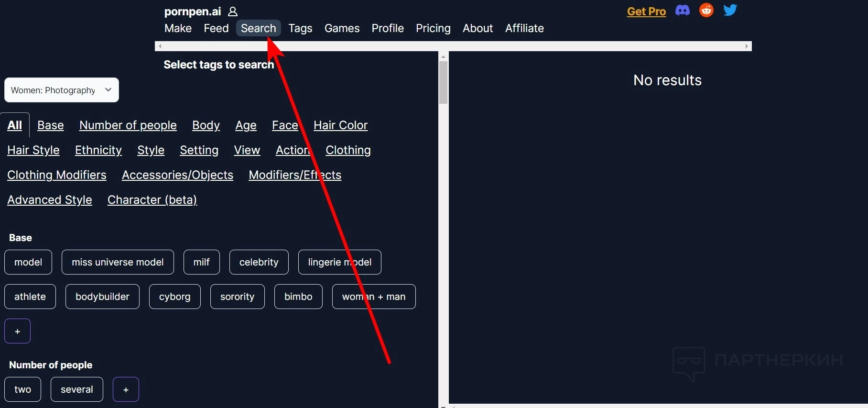Show the Hair Color category
The height and width of the screenshot is (408, 868).
[x=340, y=125]
